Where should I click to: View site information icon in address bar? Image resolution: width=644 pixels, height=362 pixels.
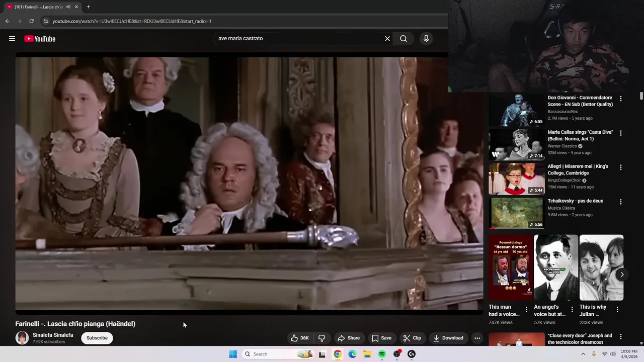point(46,21)
